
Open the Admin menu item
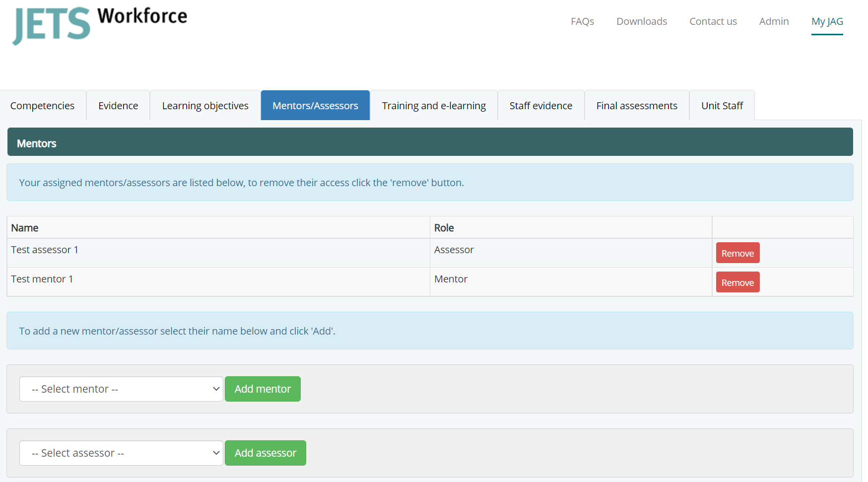pyautogui.click(x=774, y=21)
